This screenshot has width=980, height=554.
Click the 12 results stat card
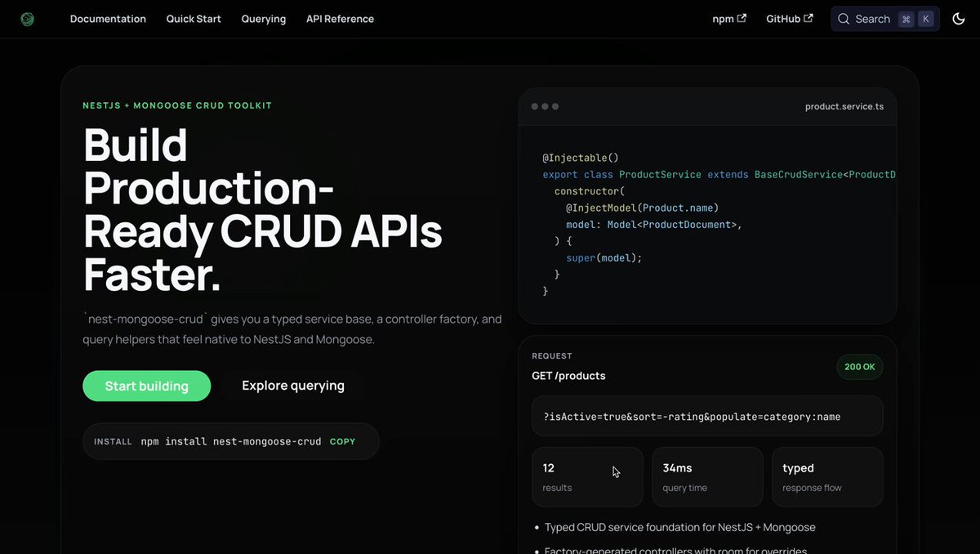(x=587, y=477)
